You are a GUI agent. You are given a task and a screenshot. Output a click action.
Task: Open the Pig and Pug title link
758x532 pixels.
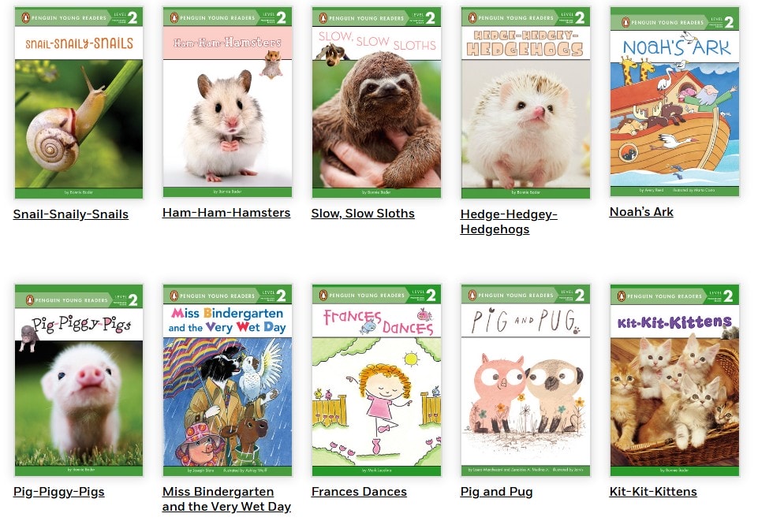click(496, 492)
